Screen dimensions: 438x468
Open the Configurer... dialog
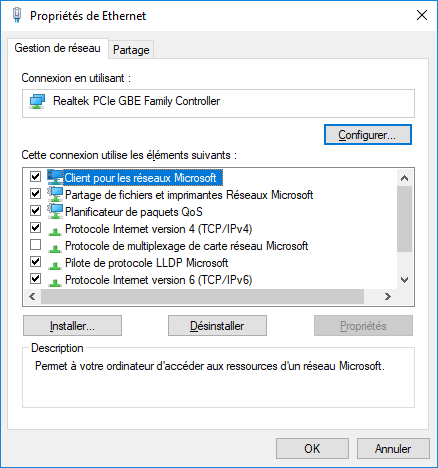click(x=368, y=135)
